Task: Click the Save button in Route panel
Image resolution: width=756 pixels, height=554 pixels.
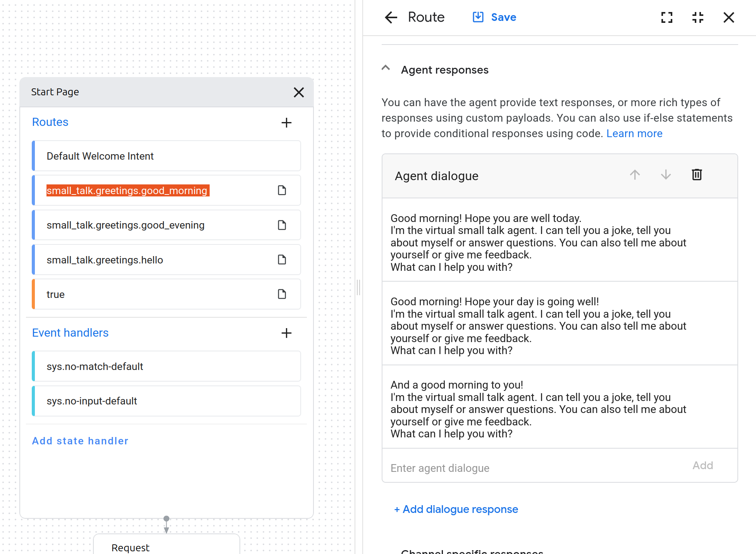Action: [x=494, y=17]
